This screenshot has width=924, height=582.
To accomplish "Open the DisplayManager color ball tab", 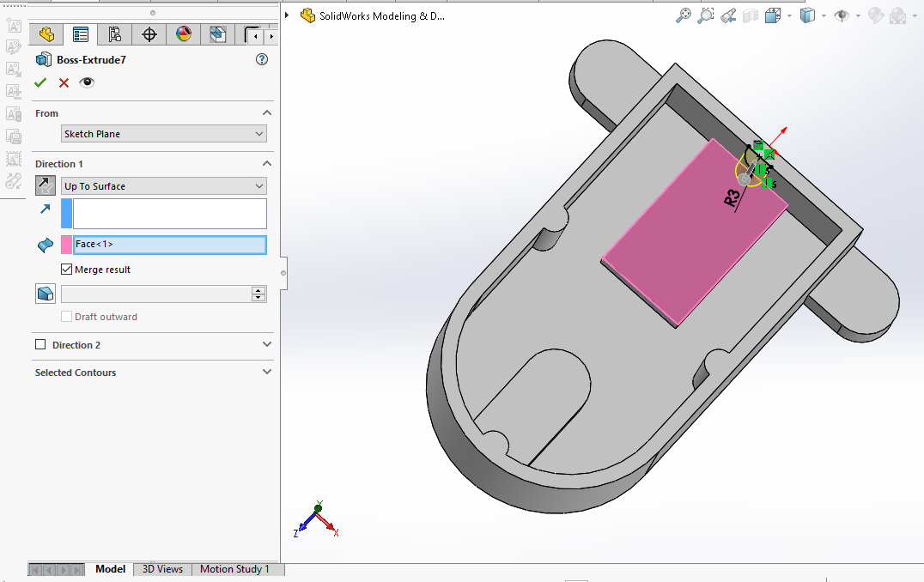I will [x=184, y=34].
